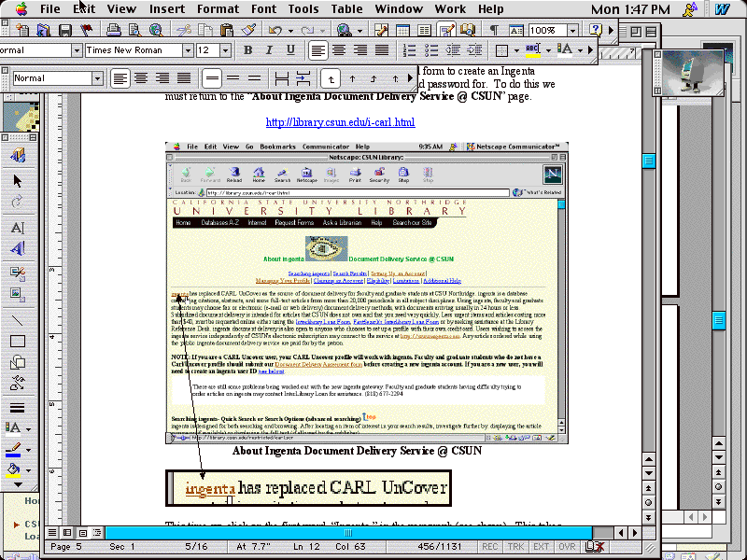Select the Free Rotate tool
Viewport: 747px width, 560px height.
pos(18,203)
